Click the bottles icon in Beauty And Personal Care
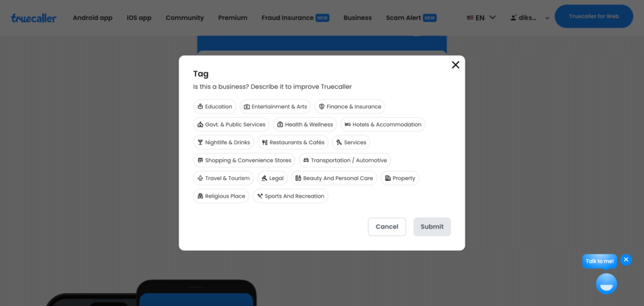This screenshot has height=306, width=644. coord(298,178)
